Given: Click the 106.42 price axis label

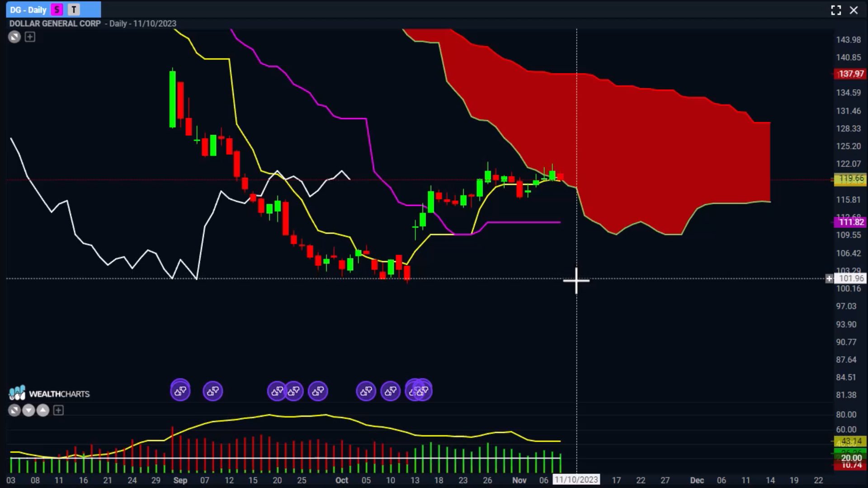Looking at the screenshot, I should click(849, 253).
